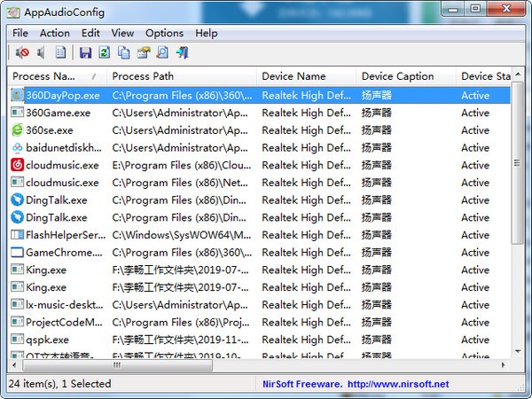This screenshot has height=399, width=532.
Task: Click the Save selected items floppy icon
Action: point(86,53)
